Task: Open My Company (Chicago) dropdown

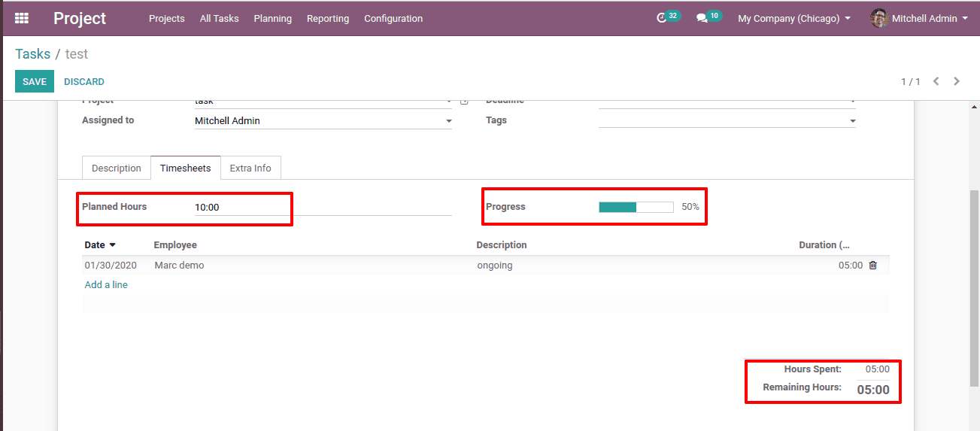Action: point(794,18)
